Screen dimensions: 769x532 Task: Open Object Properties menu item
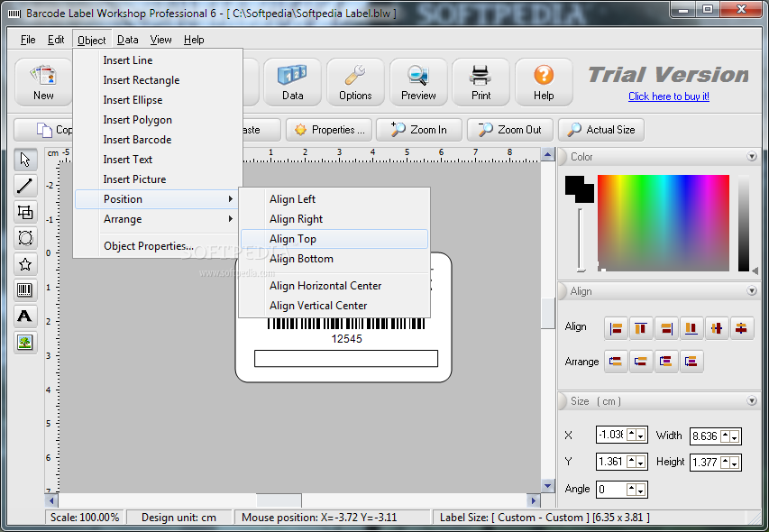point(157,246)
